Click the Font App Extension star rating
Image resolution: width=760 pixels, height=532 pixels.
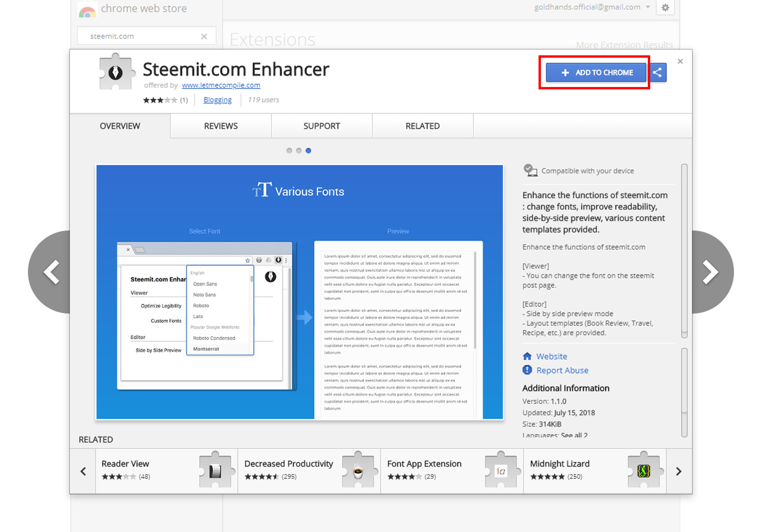(405, 477)
